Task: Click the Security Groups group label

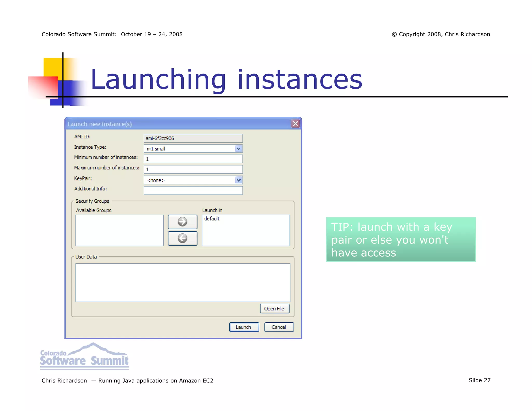Action: click(x=92, y=201)
